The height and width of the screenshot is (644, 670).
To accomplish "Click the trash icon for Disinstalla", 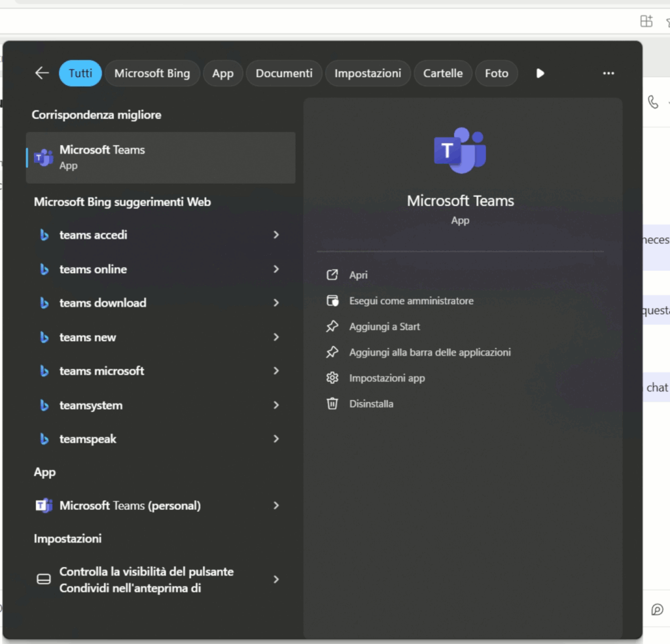I will [x=332, y=403].
